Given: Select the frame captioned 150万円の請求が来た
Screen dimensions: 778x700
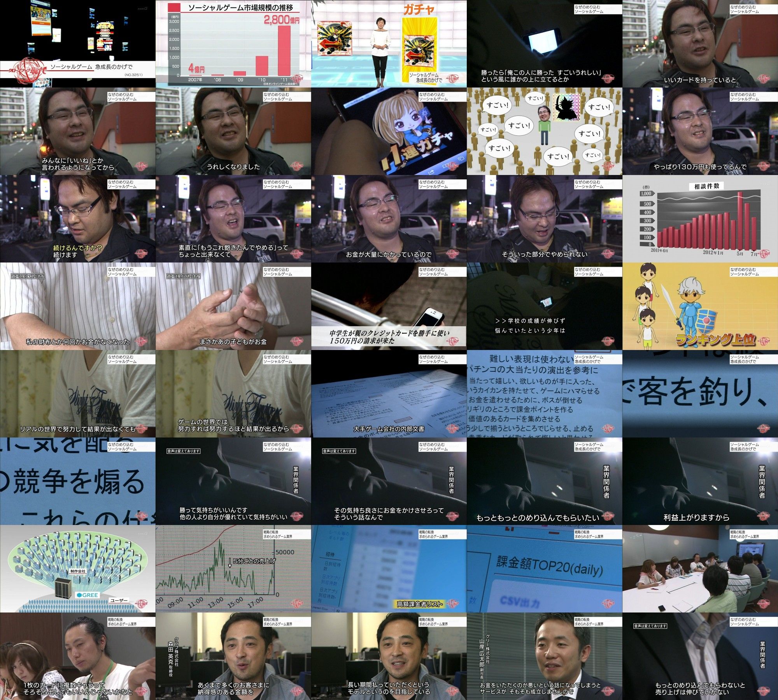Looking at the screenshot, I should pos(389,306).
